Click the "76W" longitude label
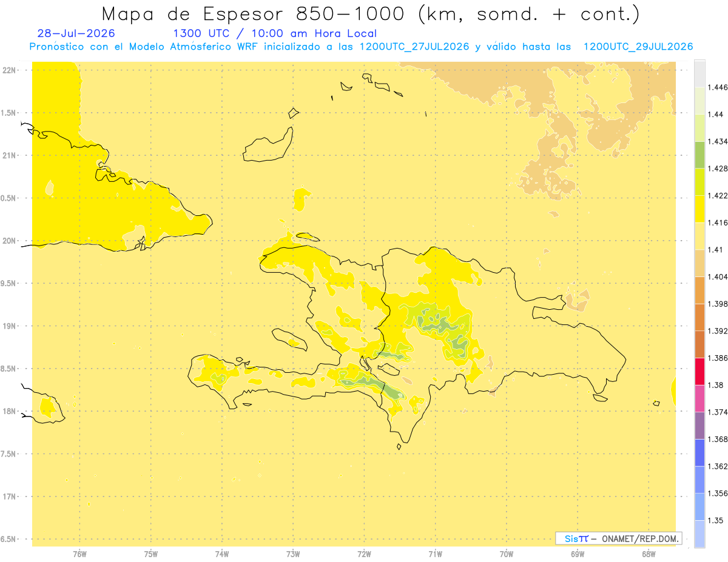 point(79,554)
